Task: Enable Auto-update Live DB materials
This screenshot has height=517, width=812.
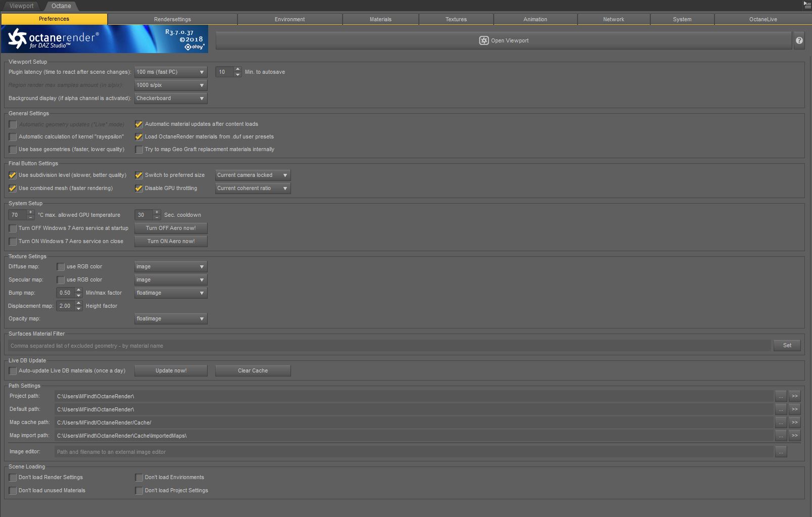Action: pos(13,371)
